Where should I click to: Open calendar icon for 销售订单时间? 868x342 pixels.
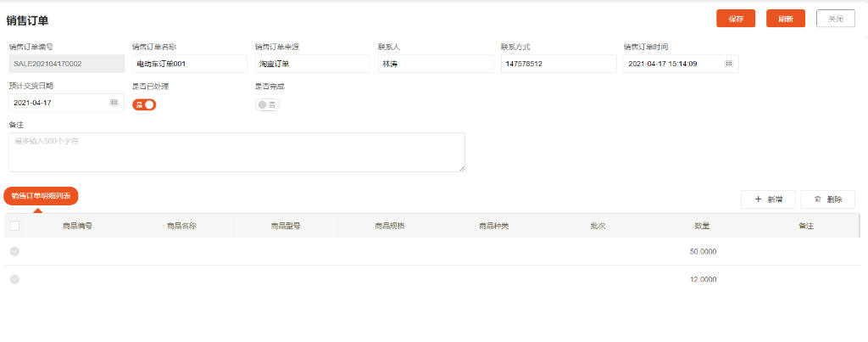click(729, 64)
